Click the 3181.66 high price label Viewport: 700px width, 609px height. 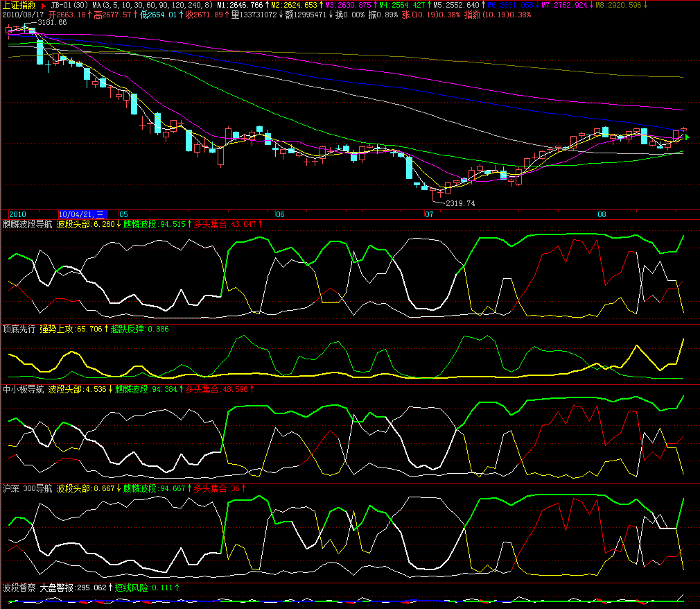52,22
